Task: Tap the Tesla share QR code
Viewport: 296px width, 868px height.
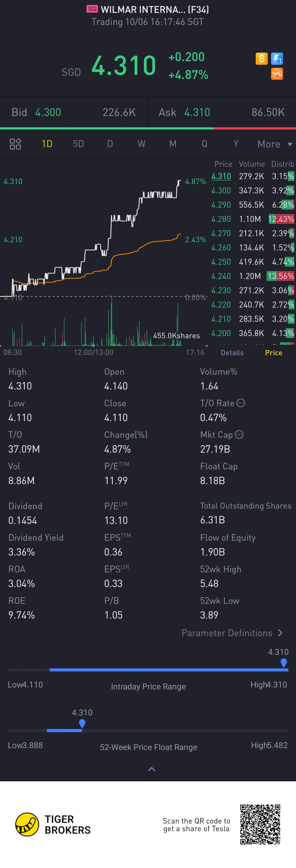Action: (260, 824)
